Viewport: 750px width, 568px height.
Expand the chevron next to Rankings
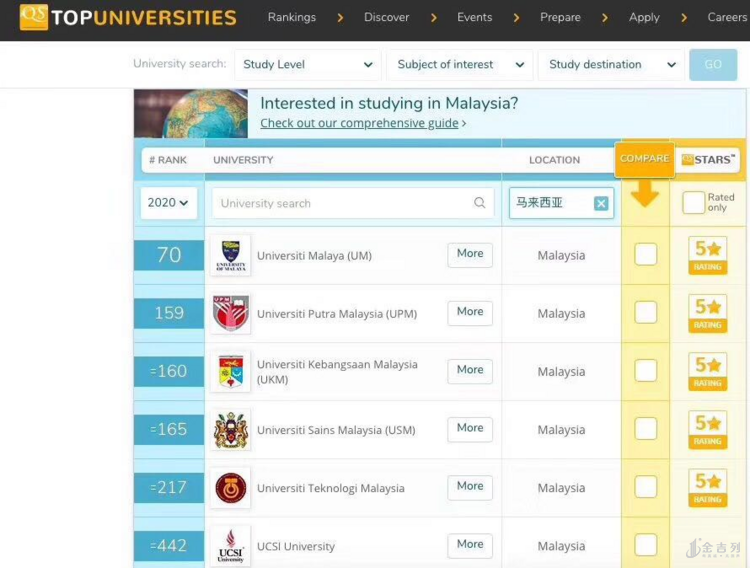(340, 18)
